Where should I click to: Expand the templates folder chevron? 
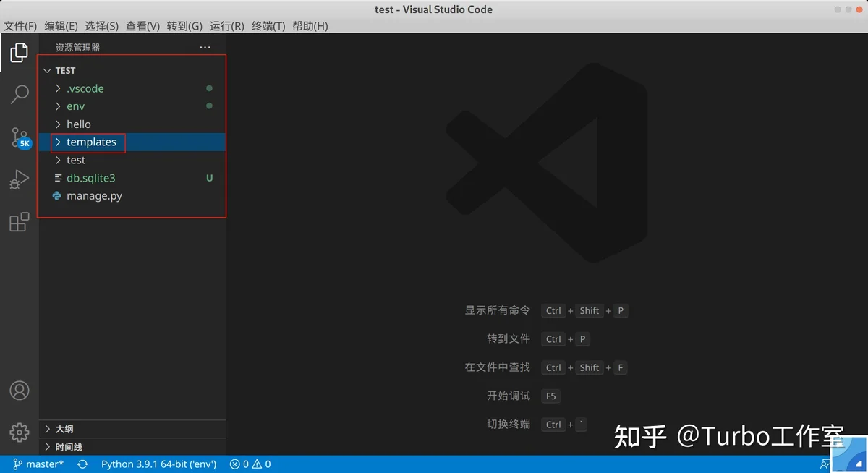click(x=58, y=142)
